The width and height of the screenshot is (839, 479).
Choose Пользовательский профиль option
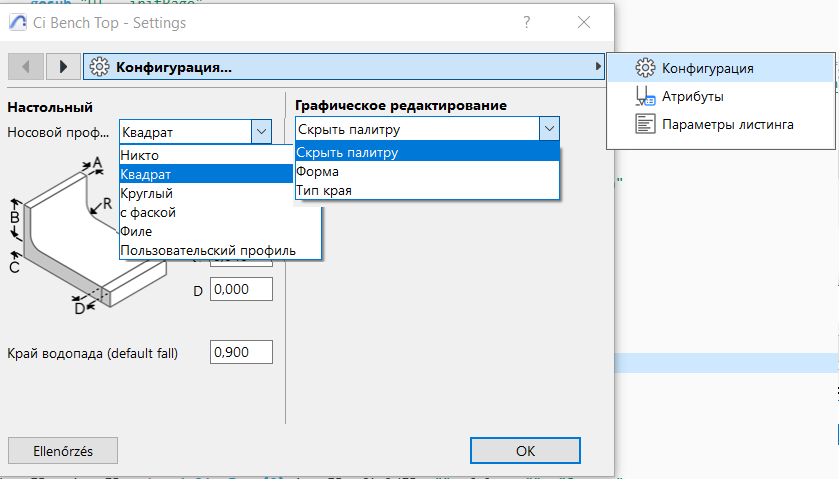pyautogui.click(x=207, y=250)
